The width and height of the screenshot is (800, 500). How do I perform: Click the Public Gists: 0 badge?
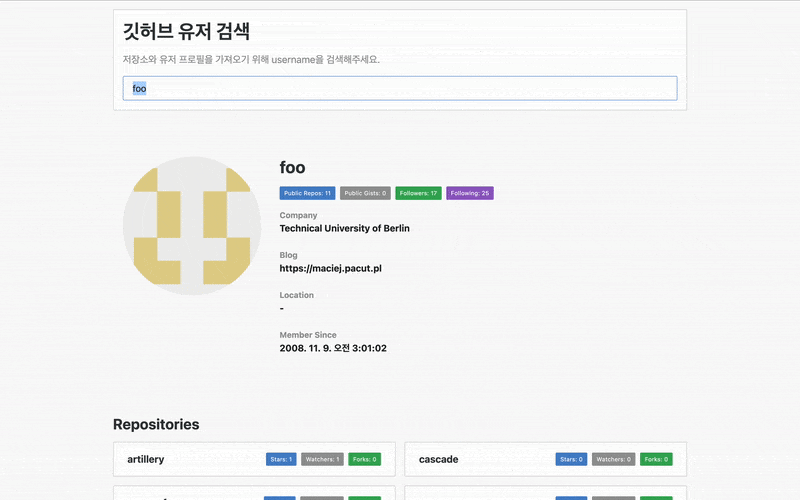click(365, 193)
